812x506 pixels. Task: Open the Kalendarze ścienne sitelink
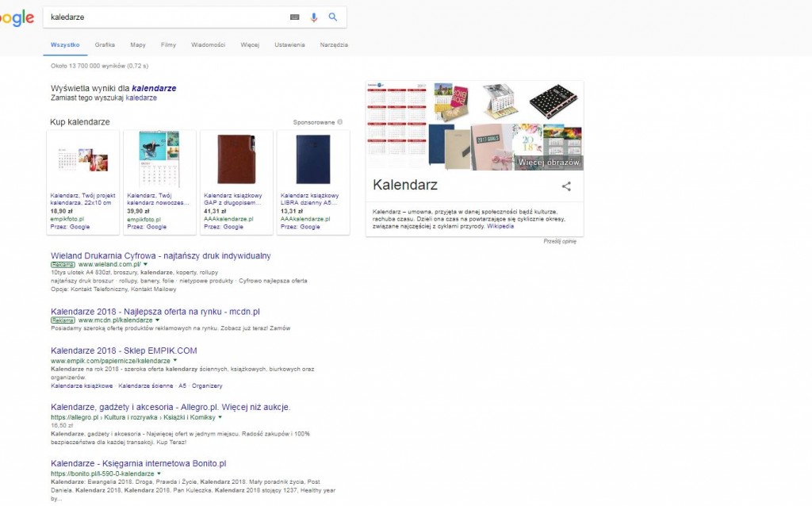pos(146,385)
